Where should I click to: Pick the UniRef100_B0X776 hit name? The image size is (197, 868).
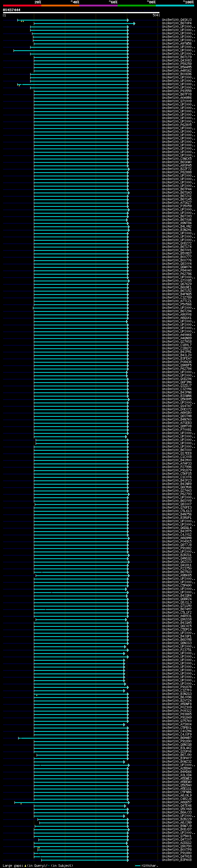[x=177, y=260]
